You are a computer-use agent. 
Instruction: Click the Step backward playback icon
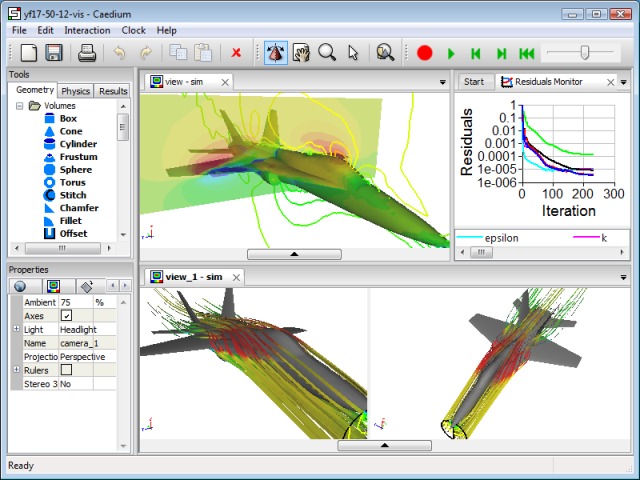point(476,53)
